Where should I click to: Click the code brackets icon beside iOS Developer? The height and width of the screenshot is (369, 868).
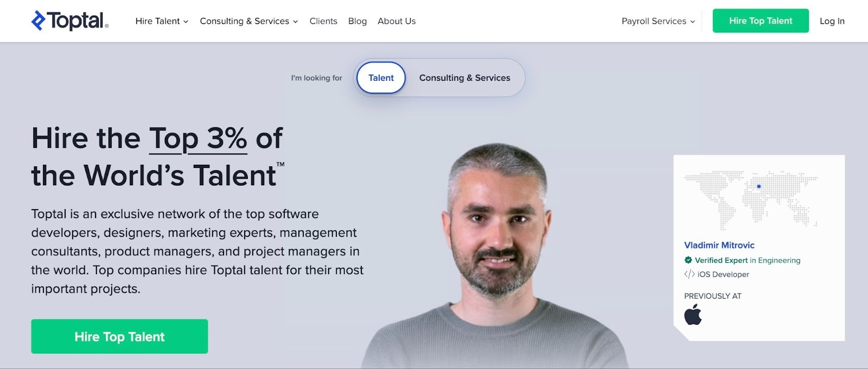point(690,274)
